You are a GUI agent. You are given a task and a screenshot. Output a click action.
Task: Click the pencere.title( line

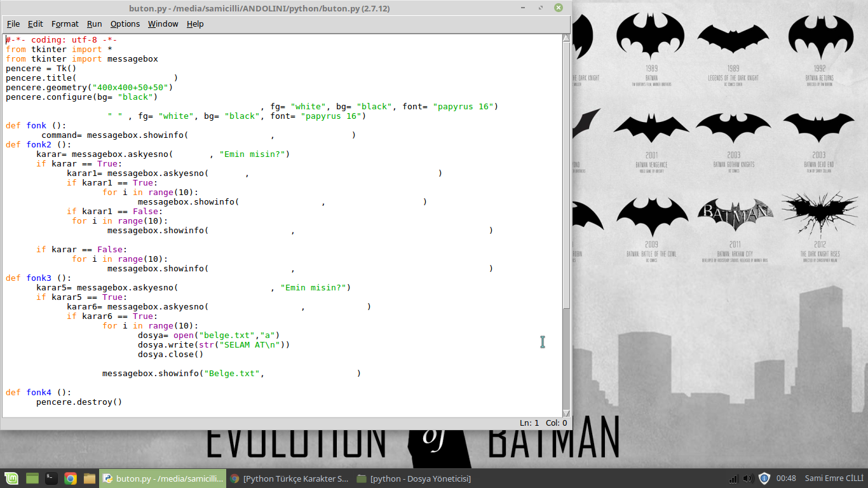coord(92,78)
